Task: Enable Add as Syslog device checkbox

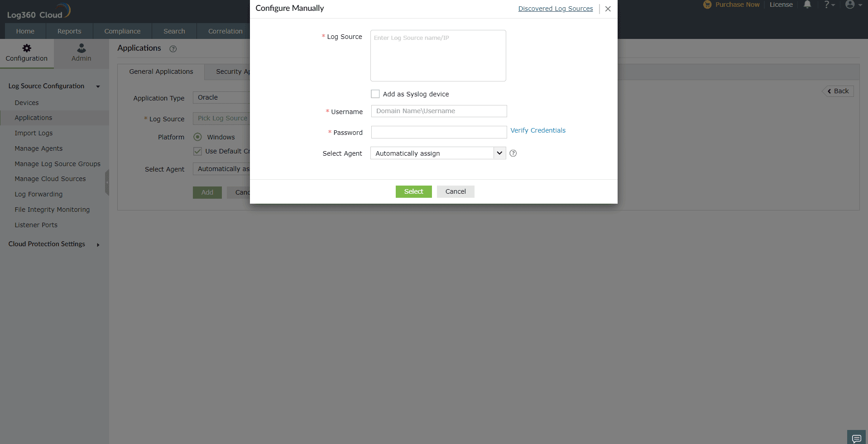Action: (375, 94)
